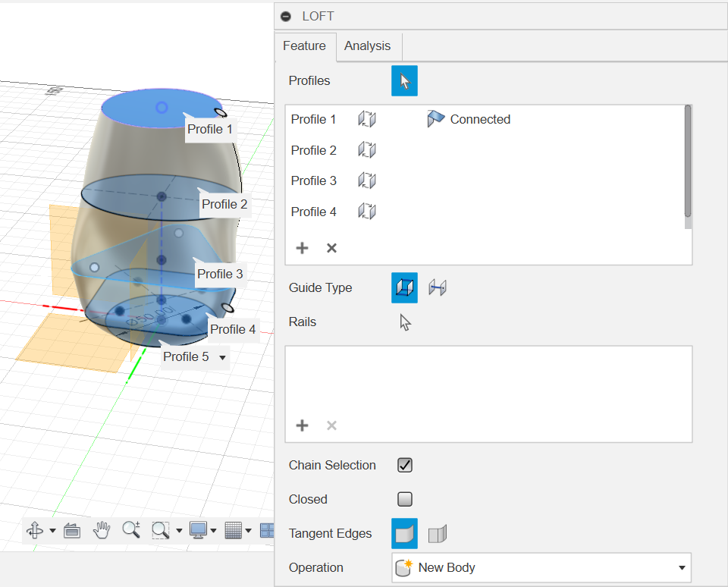Image resolution: width=728 pixels, height=587 pixels.
Task: Activate the Pan hand tool
Action: [x=102, y=530]
